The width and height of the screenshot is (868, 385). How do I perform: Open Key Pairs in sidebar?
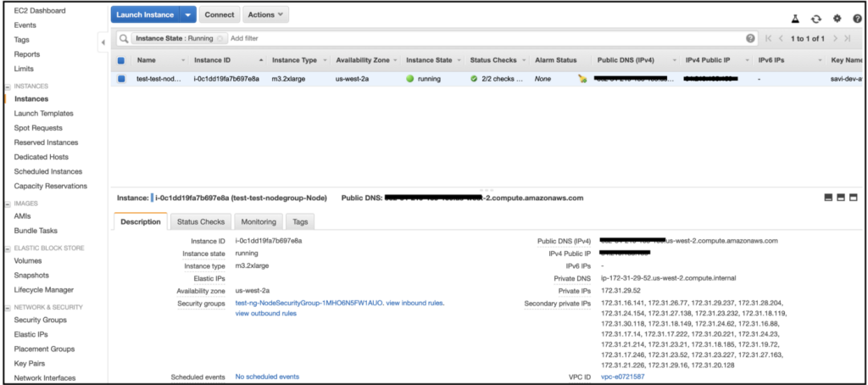[x=30, y=364]
